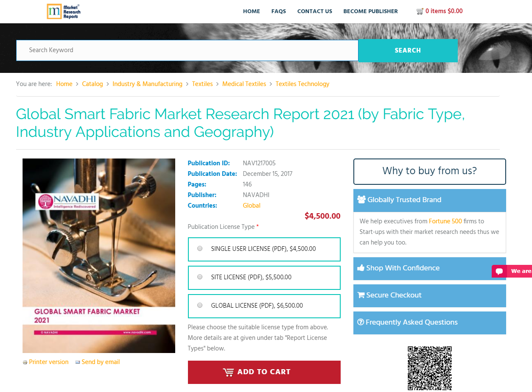Expand the Secure Checkout panel
This screenshot has height=392, width=532.
pos(429,295)
